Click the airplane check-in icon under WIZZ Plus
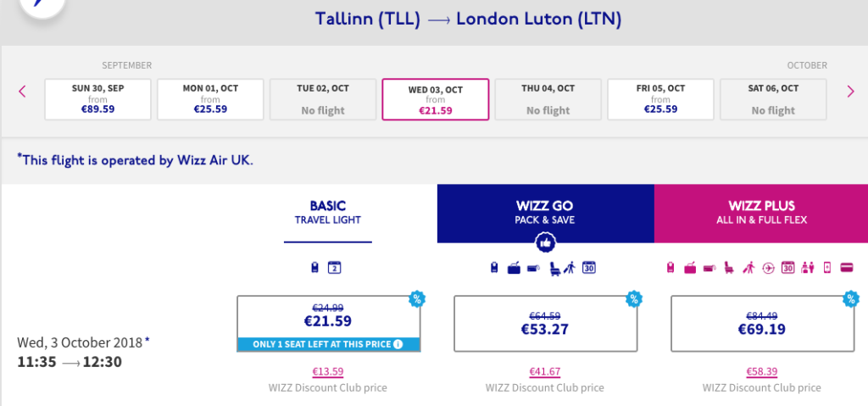The height and width of the screenshot is (406, 868). (x=770, y=269)
